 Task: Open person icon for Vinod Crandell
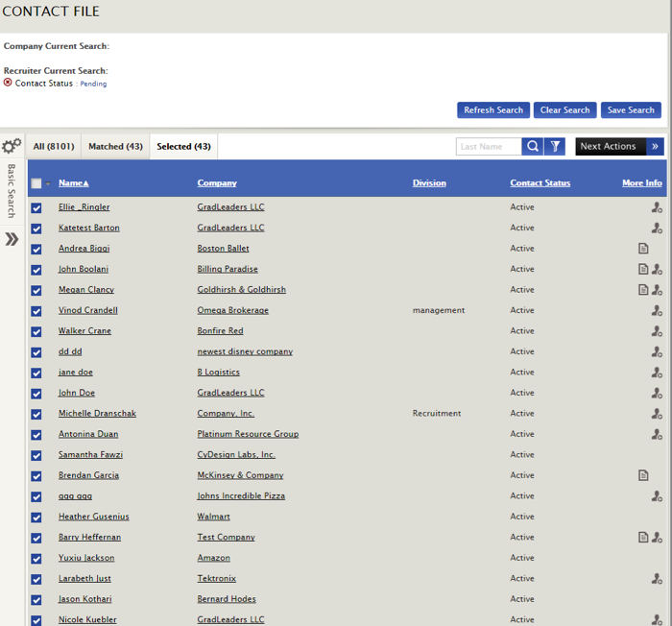tap(657, 310)
